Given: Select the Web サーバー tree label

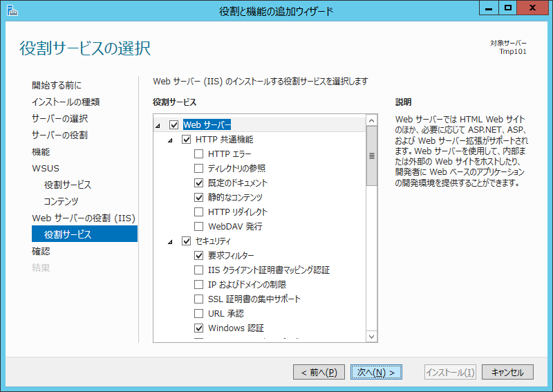Looking at the screenshot, I should click(207, 124).
